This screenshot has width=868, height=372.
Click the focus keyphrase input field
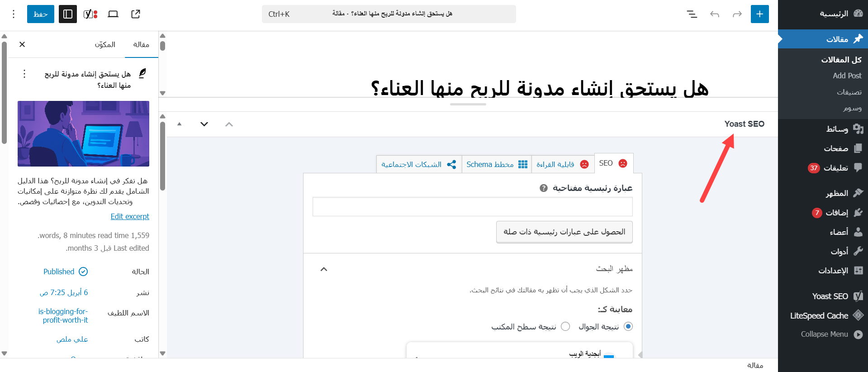(472, 207)
